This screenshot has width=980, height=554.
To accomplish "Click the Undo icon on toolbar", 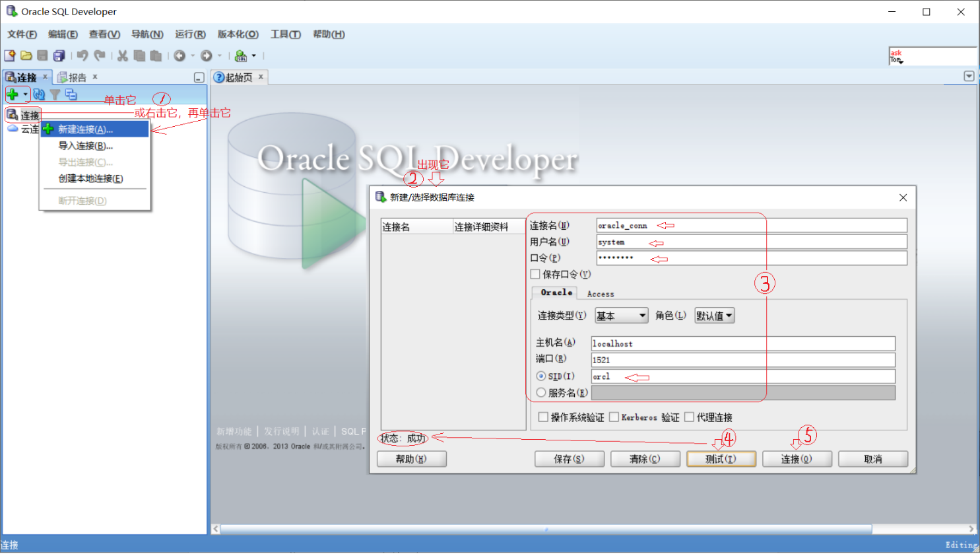I will [82, 55].
